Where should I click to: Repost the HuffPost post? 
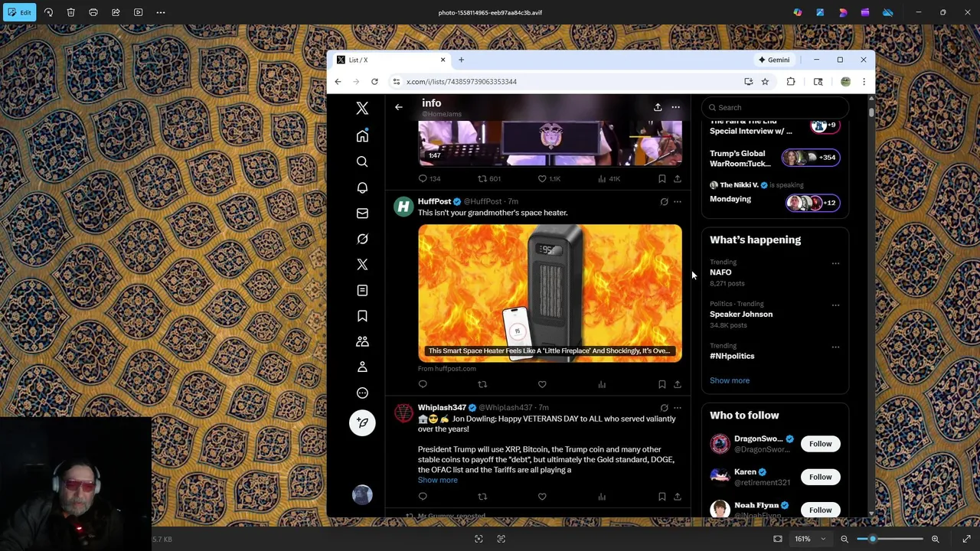coord(482,384)
